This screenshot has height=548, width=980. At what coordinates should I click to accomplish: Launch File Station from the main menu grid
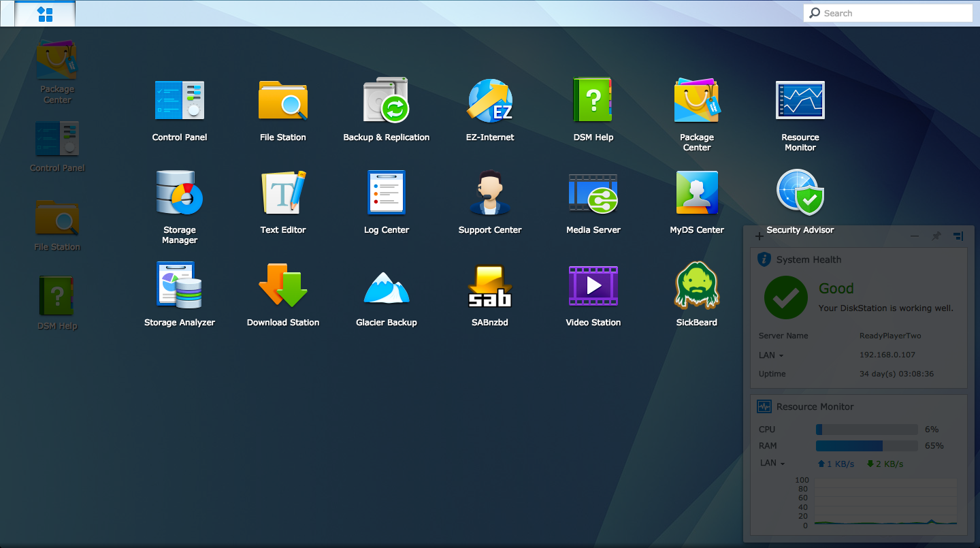(283, 101)
